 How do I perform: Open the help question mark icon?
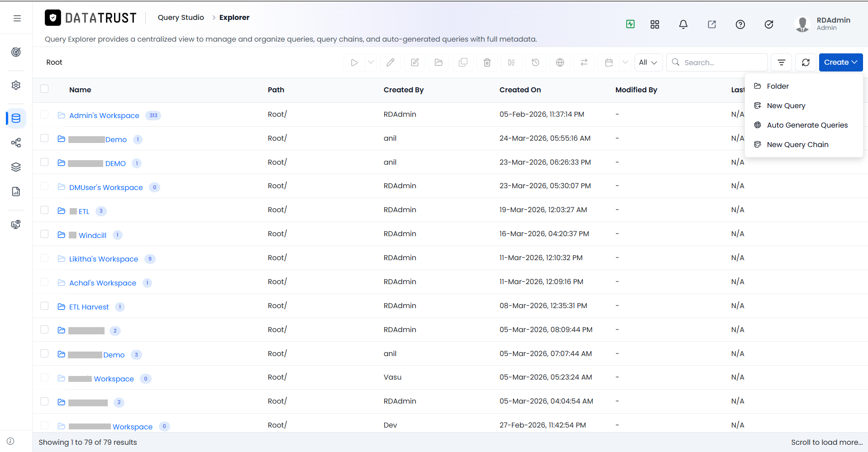coord(740,24)
